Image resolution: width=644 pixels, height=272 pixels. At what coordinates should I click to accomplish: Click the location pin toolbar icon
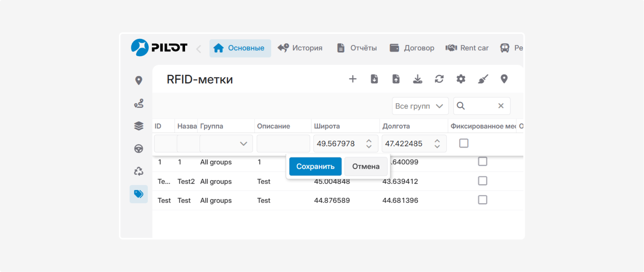pos(504,79)
